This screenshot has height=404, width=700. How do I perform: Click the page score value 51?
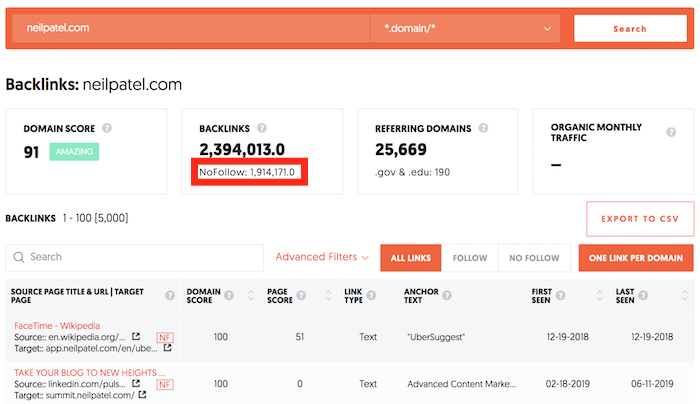(300, 337)
